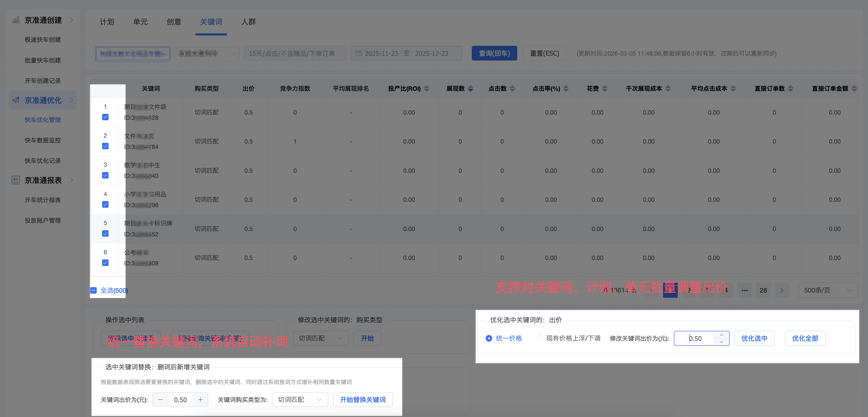Click minus button for 关键词出价
Viewport: 868px width, 417px height.
160,399
